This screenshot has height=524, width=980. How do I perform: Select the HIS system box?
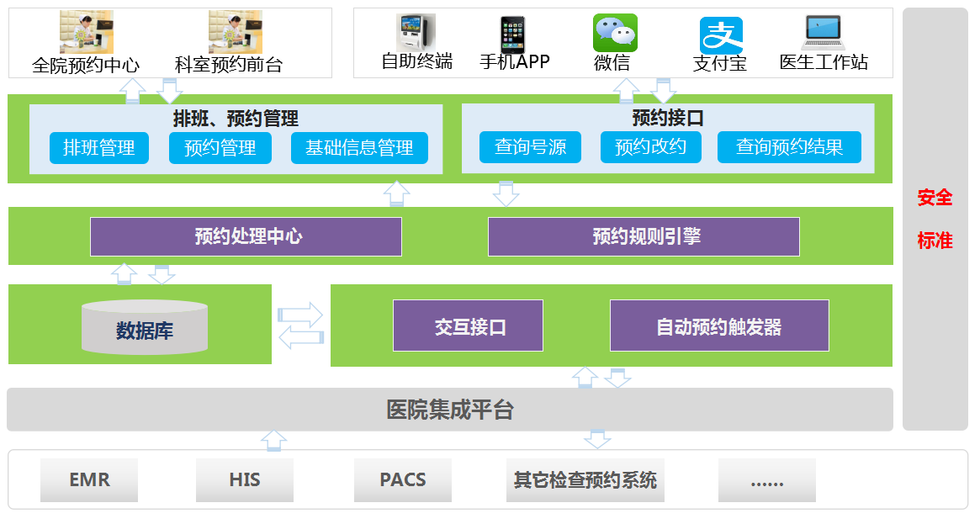(245, 480)
